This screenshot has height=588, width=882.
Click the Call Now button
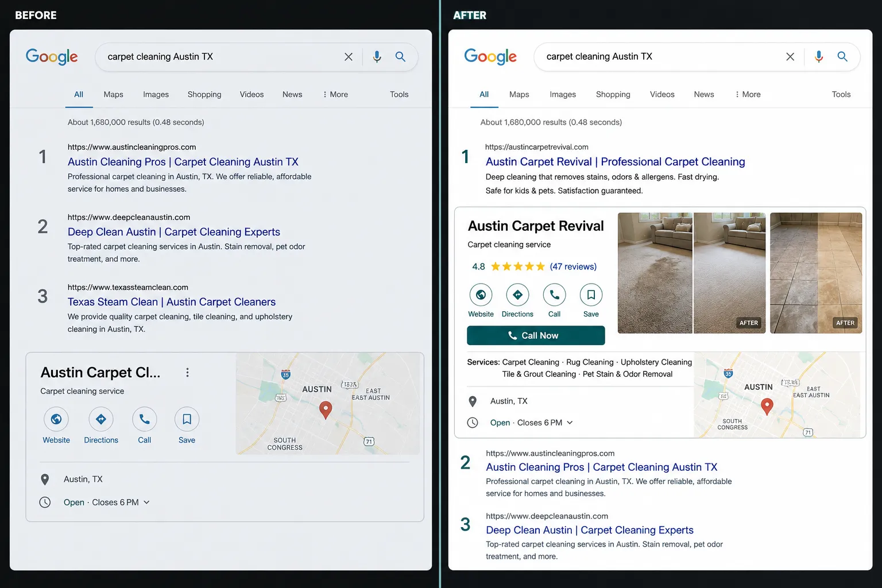(x=536, y=335)
